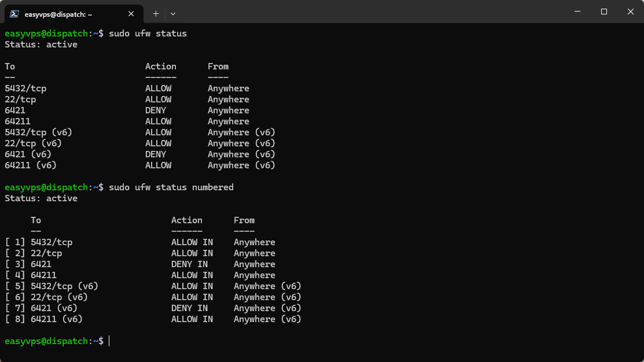The width and height of the screenshot is (644, 362).
Task: Click "64211" in the rule [ 4] row
Action: [x=43, y=275]
